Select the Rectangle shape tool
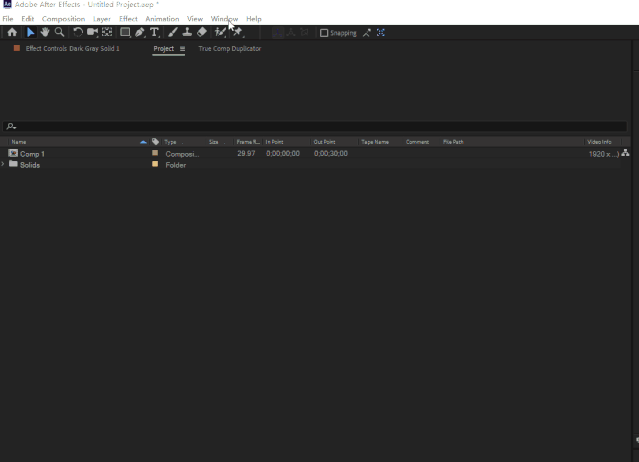 coord(125,32)
